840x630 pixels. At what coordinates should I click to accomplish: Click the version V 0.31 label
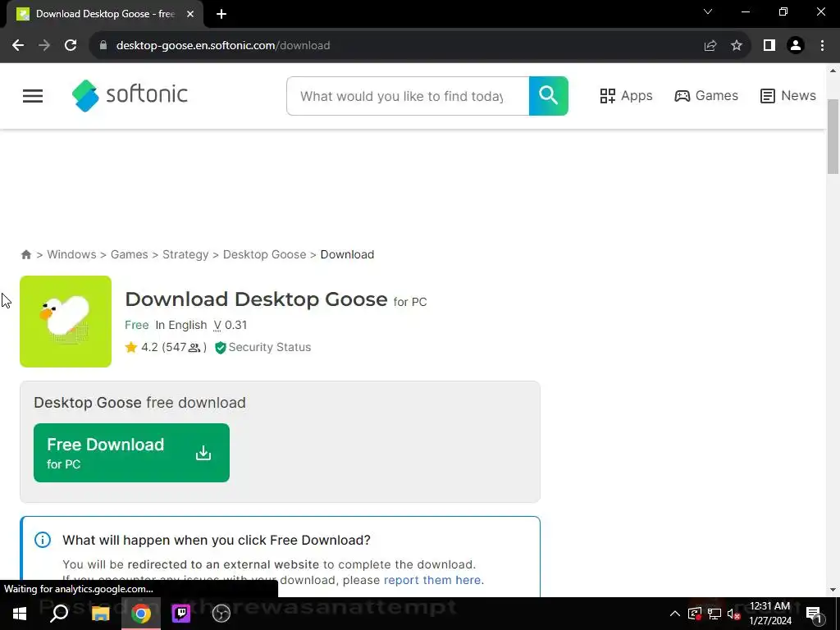(231, 325)
